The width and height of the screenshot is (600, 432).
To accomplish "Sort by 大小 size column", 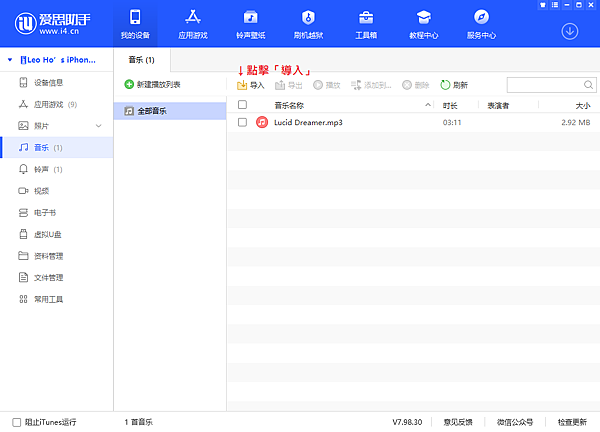I will (x=583, y=106).
